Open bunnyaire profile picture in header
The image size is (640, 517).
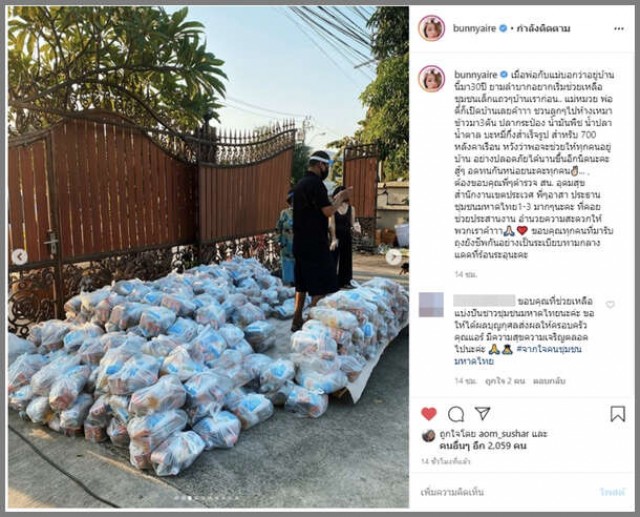pyautogui.click(x=431, y=28)
